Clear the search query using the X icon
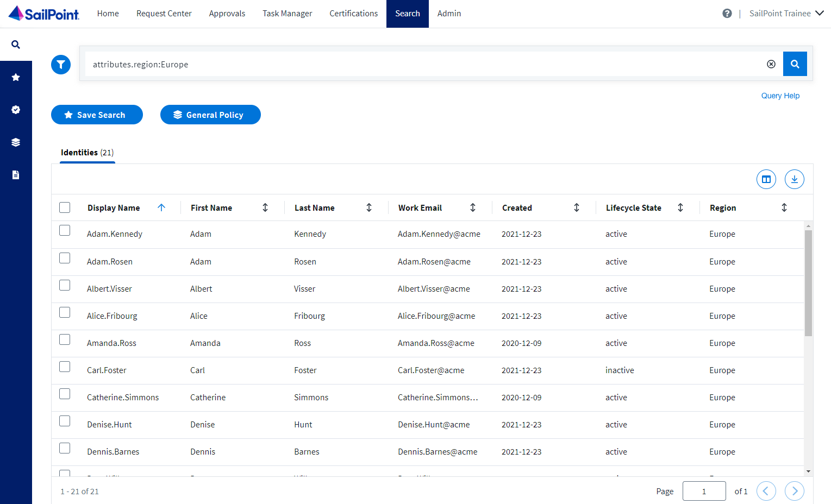831x504 pixels. [771, 64]
